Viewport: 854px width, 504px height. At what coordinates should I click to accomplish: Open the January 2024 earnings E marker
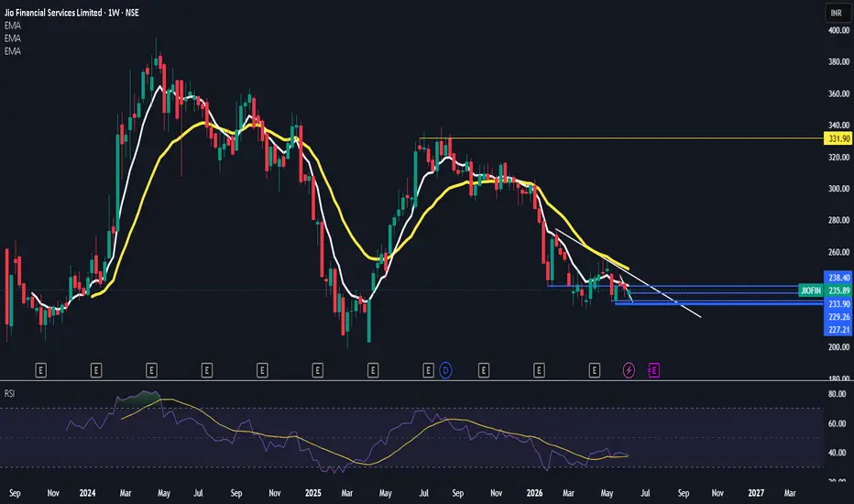pos(96,371)
